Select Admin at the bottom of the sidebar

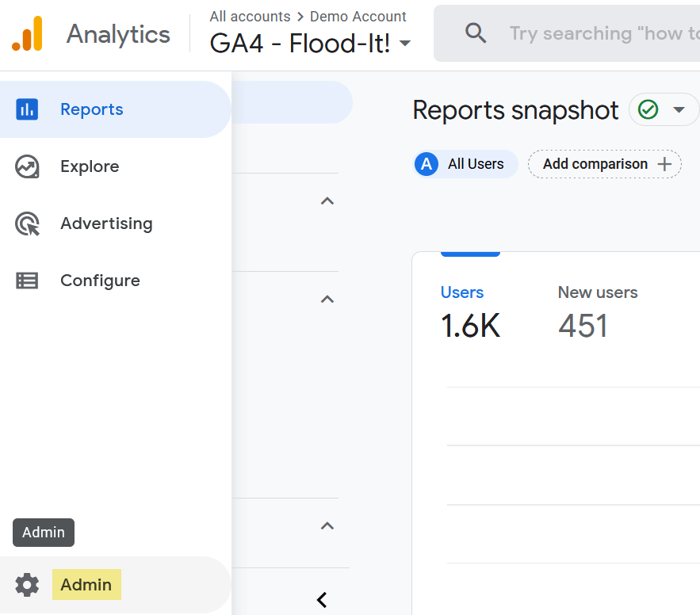[x=86, y=585]
